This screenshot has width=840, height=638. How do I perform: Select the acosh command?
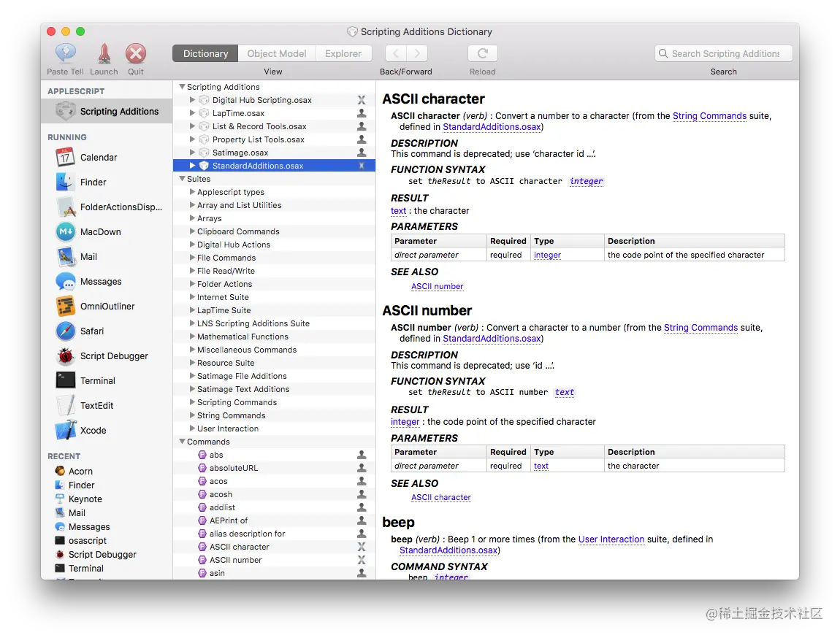(x=274, y=494)
